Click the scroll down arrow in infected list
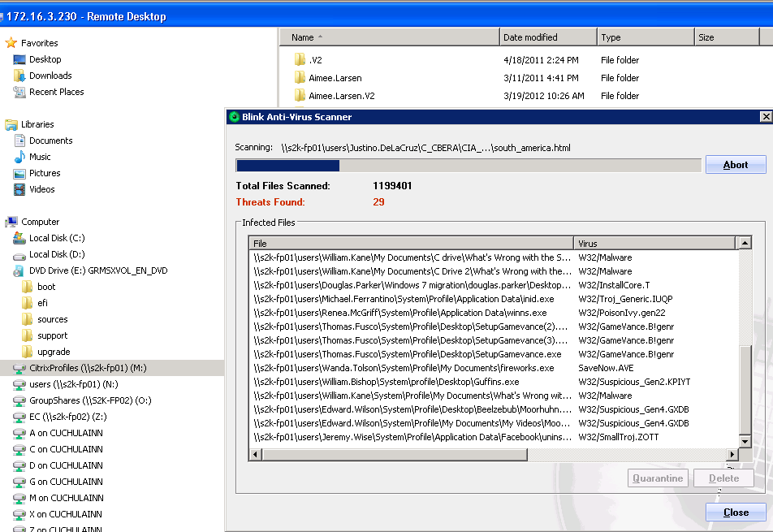Image resolution: width=773 pixels, height=532 pixels. (745, 442)
